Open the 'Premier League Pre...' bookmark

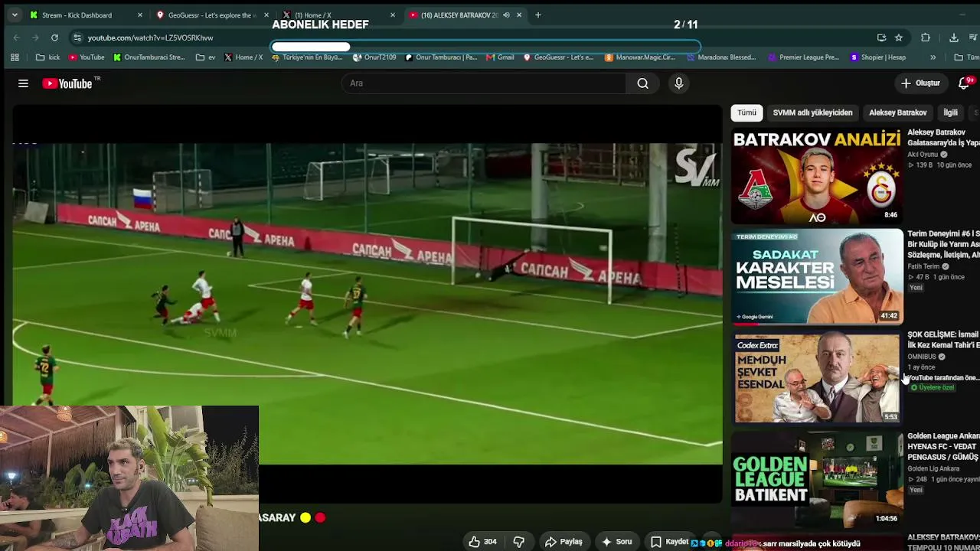tap(804, 57)
